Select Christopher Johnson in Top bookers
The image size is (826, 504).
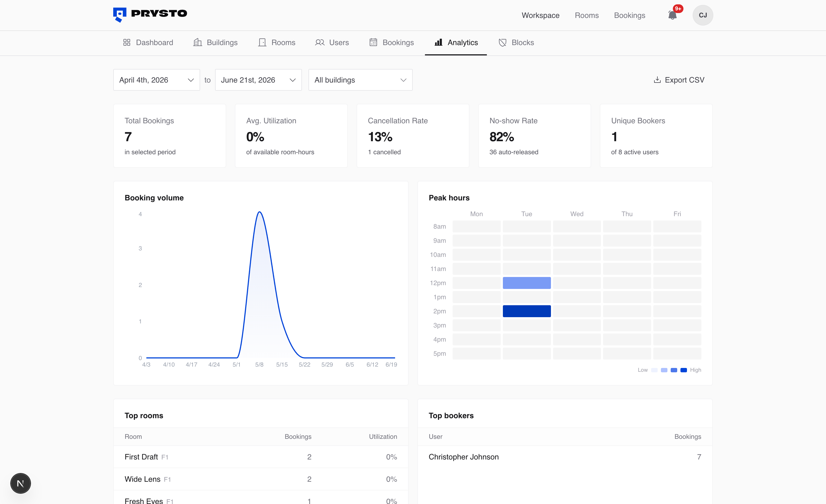[565, 457]
